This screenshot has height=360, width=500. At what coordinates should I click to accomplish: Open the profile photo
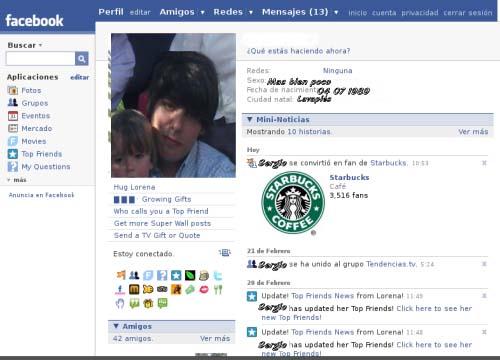tap(173, 105)
